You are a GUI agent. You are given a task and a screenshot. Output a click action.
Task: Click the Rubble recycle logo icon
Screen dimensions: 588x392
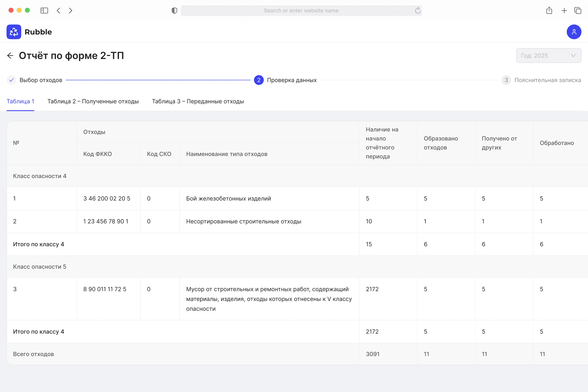[x=14, y=32]
